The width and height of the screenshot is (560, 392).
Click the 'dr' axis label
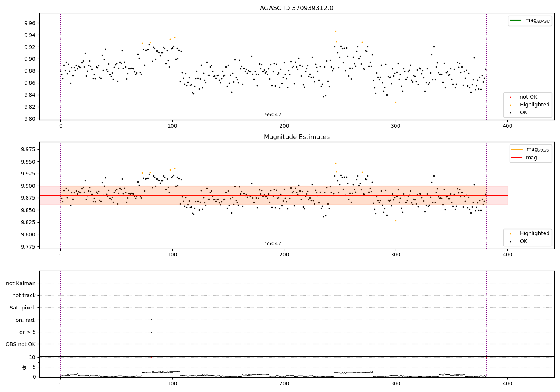[24, 367]
